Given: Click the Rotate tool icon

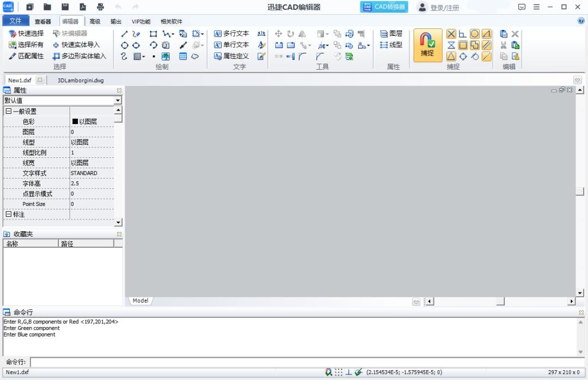Looking at the screenshot, I should (x=290, y=34).
